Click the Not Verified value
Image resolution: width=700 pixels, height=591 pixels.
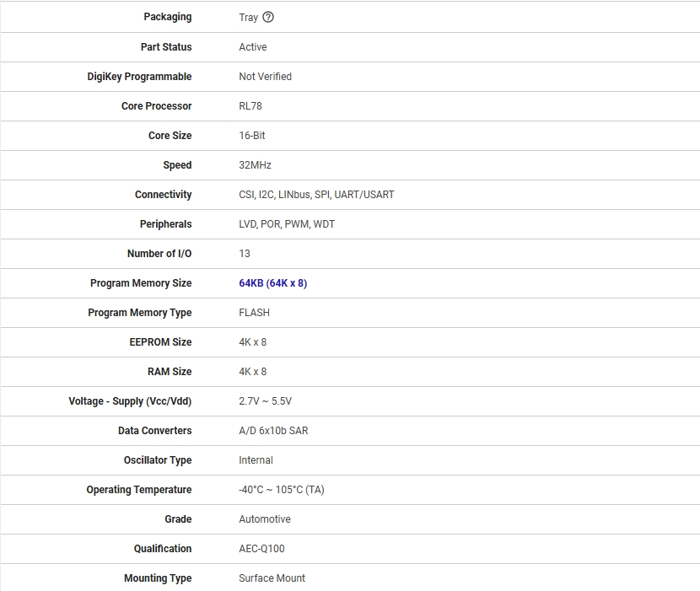[x=265, y=77]
